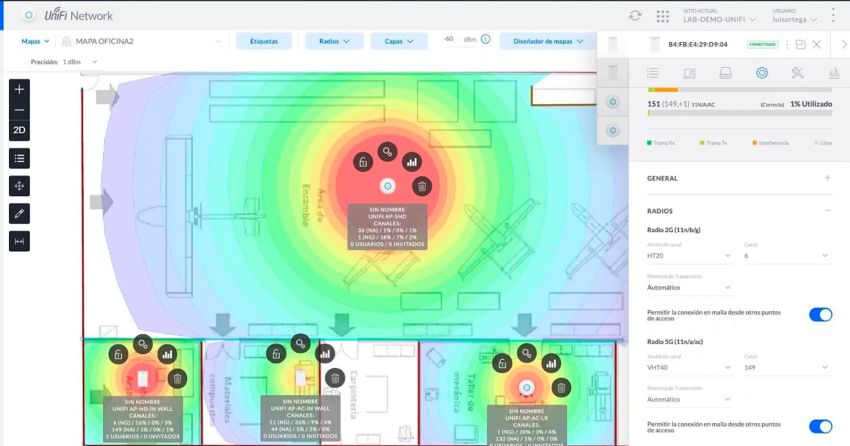
Task: Open the luisortega user menu
Action: (795, 20)
